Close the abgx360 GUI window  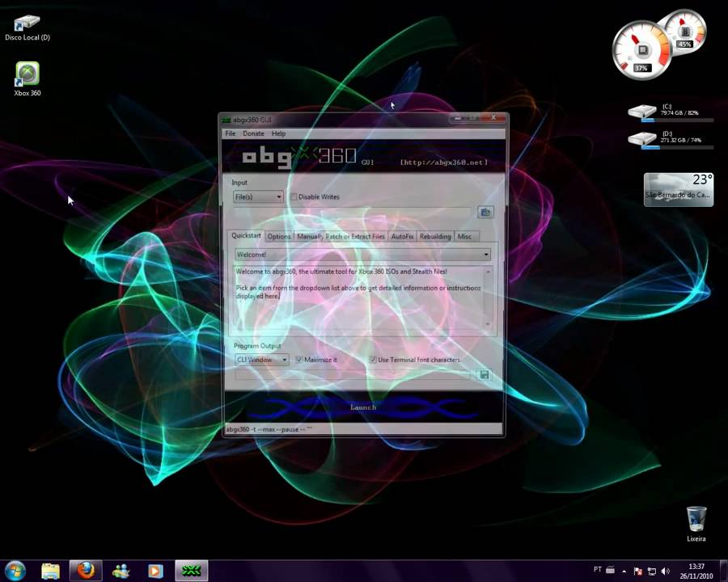[494, 118]
